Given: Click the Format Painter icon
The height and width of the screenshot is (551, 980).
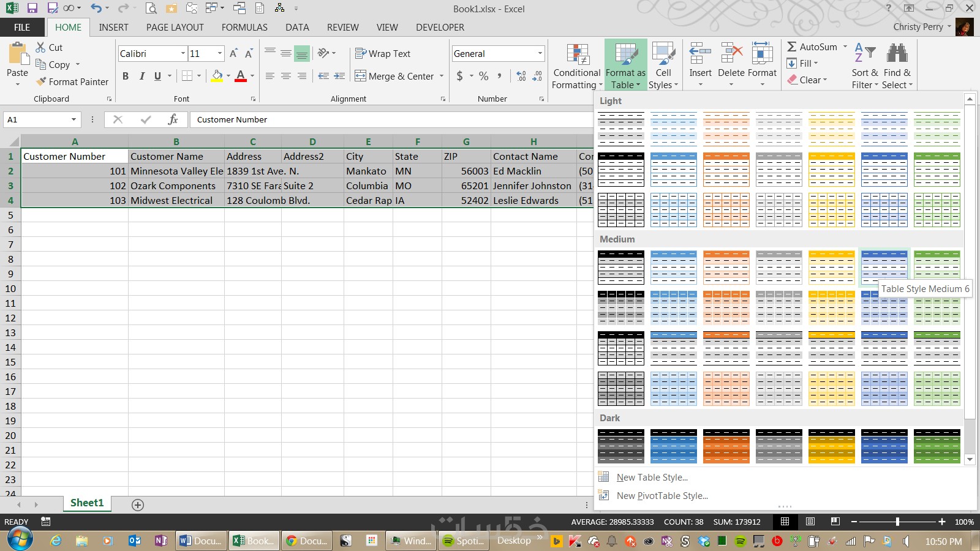Looking at the screenshot, I should tap(41, 81).
